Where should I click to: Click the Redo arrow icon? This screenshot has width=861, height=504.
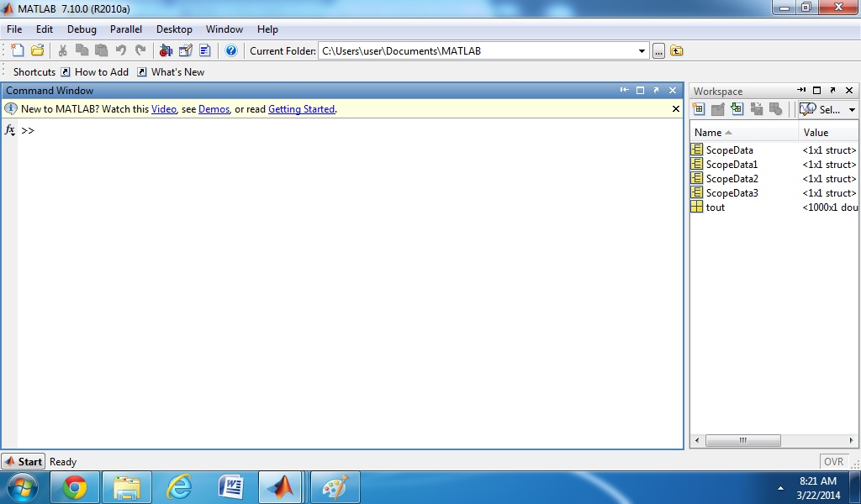tap(140, 50)
